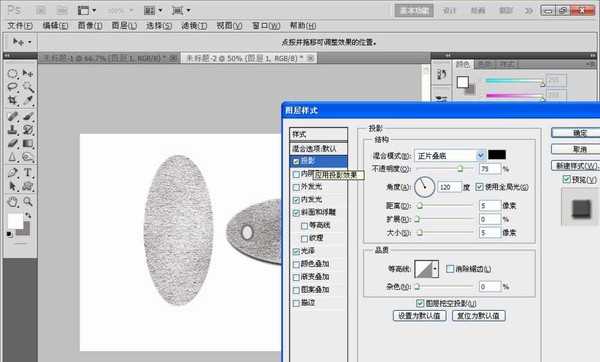Select the Zoom tool in toolbox
The height and width of the screenshot is (362, 600).
point(28,201)
